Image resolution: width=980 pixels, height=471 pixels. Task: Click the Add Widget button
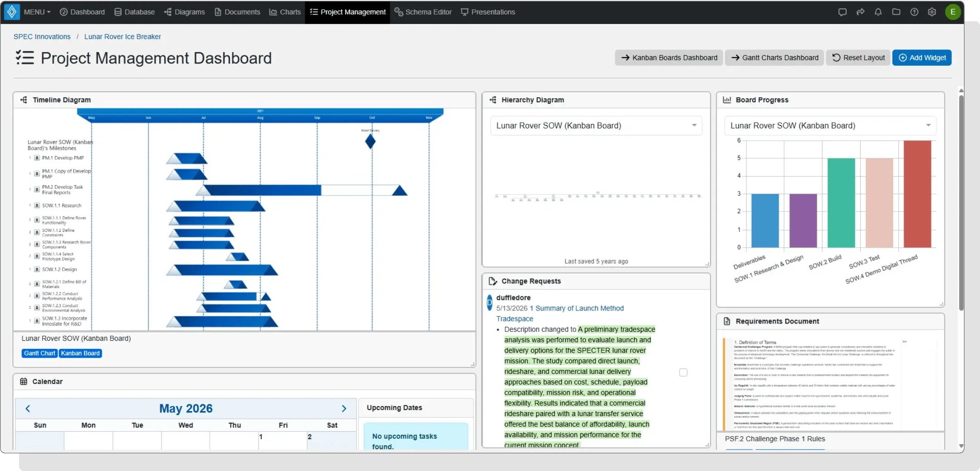click(x=922, y=58)
